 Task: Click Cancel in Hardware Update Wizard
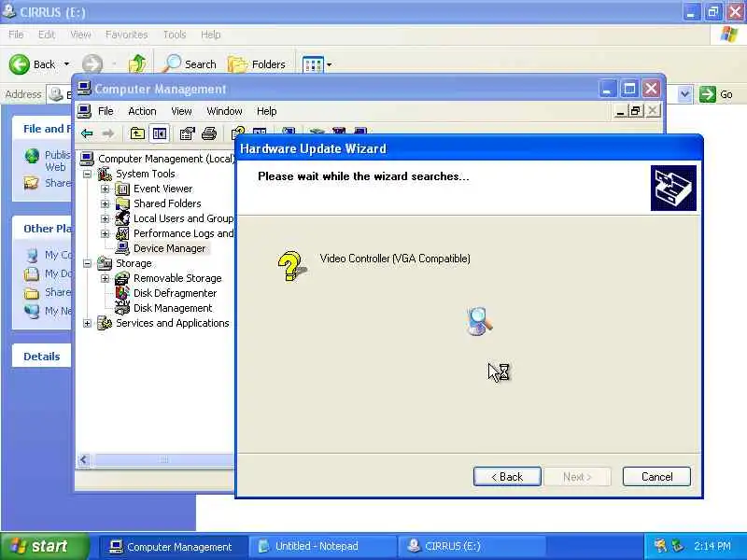pyautogui.click(x=656, y=477)
